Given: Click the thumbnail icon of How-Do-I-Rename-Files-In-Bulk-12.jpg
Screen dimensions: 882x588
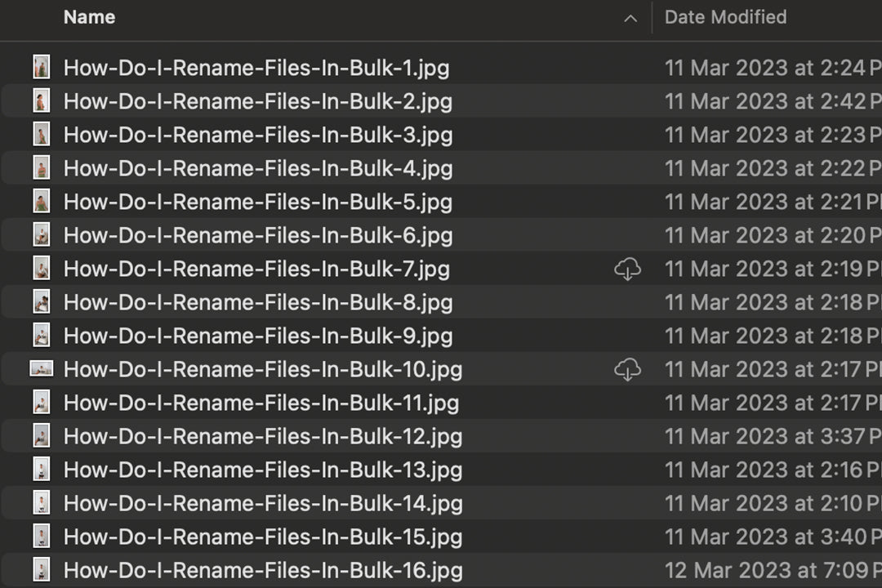Looking at the screenshot, I should click(42, 435).
